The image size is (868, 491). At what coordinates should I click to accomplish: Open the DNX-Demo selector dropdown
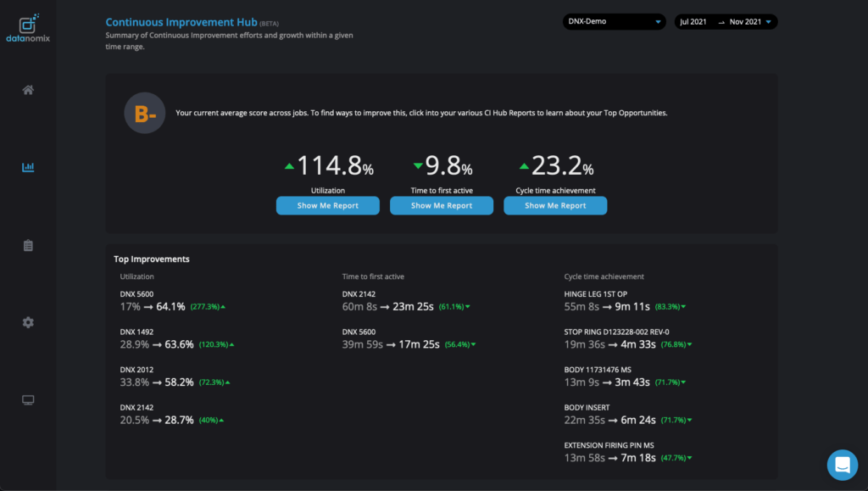pyautogui.click(x=614, y=21)
